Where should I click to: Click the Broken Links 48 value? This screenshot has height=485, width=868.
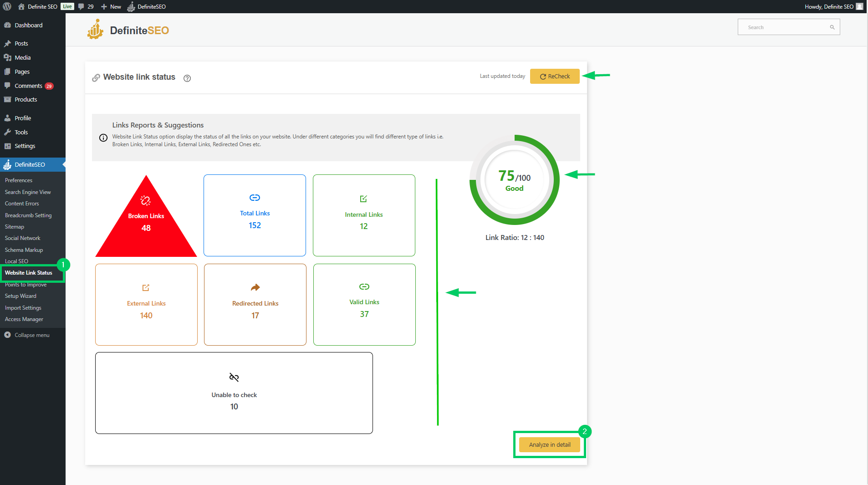click(146, 228)
